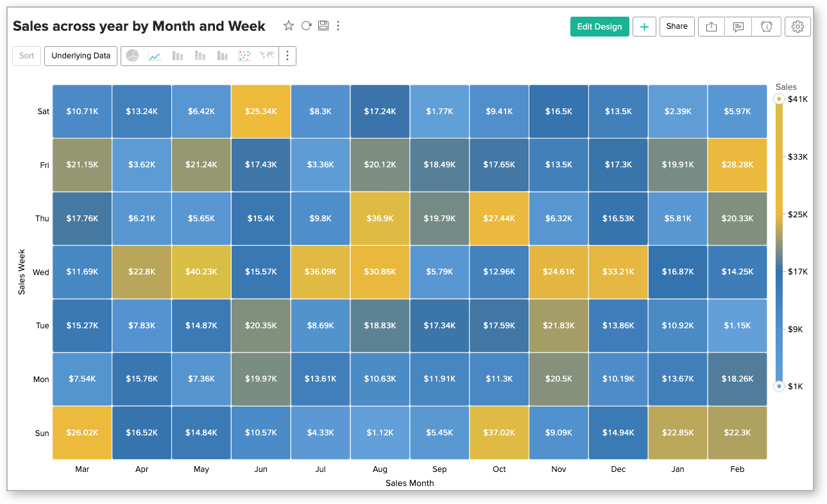Image resolution: width=827 pixels, height=504 pixels.
Task: Switch to the map chart view
Action: pyautogui.click(x=267, y=56)
